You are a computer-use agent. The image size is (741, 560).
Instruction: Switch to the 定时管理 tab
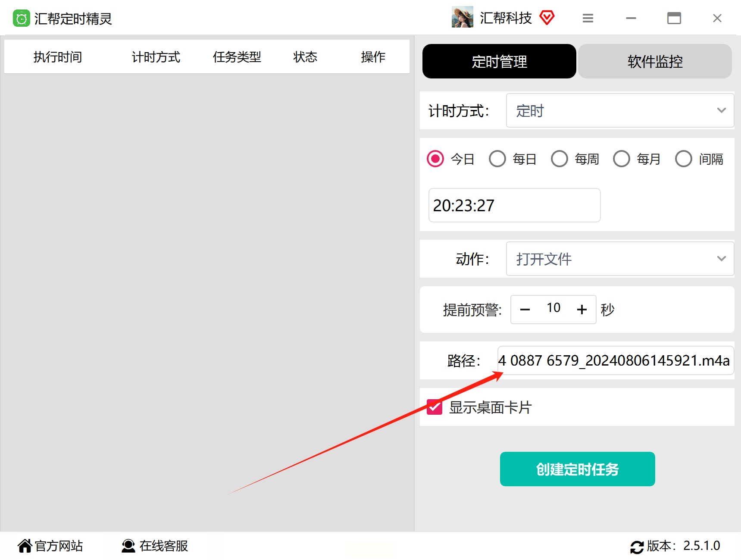click(499, 61)
